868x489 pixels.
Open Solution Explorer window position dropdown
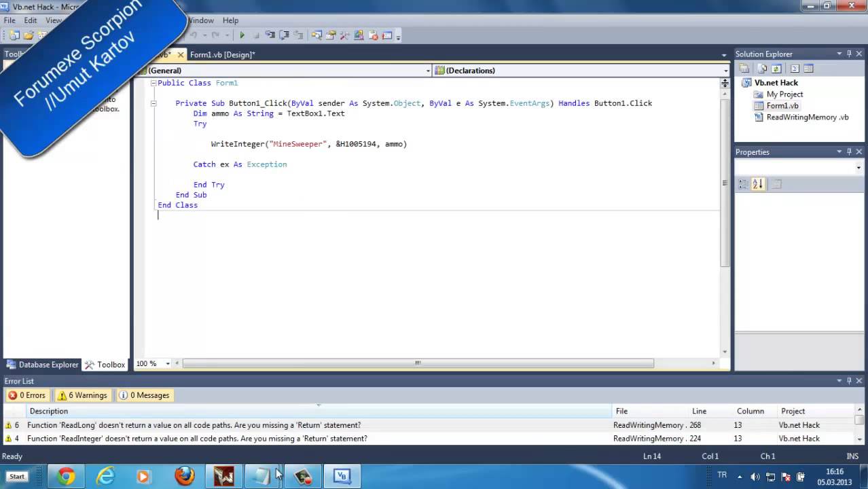click(839, 54)
